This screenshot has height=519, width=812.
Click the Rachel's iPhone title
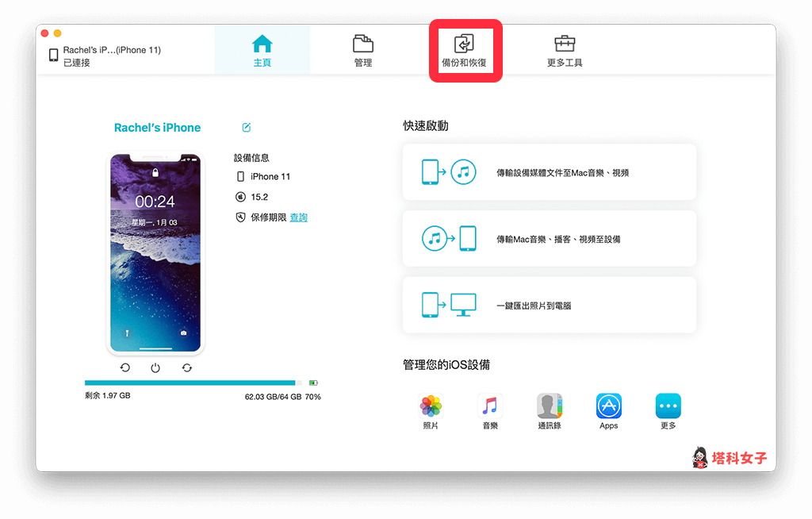[158, 128]
